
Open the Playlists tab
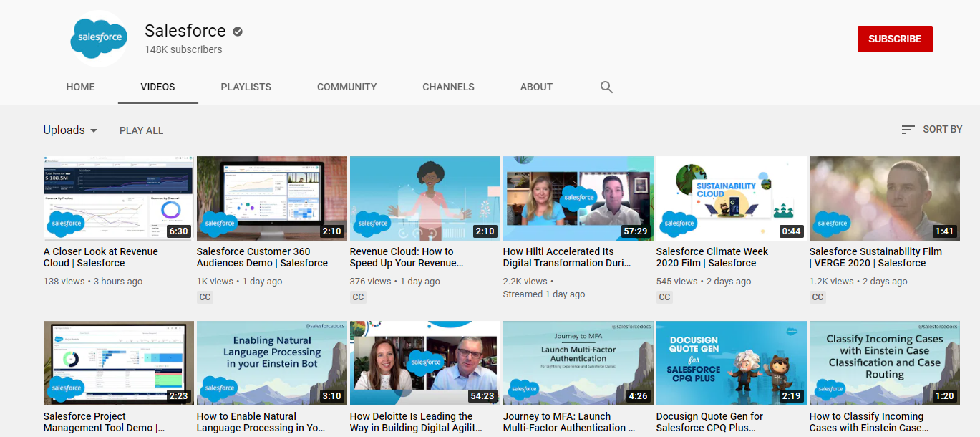(246, 87)
